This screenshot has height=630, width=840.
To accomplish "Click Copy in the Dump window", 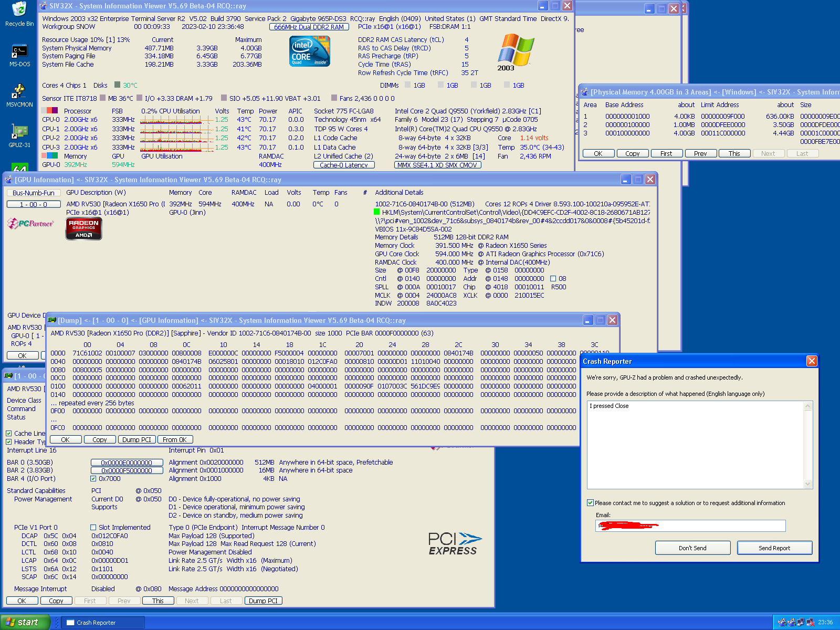I will pos(100,439).
